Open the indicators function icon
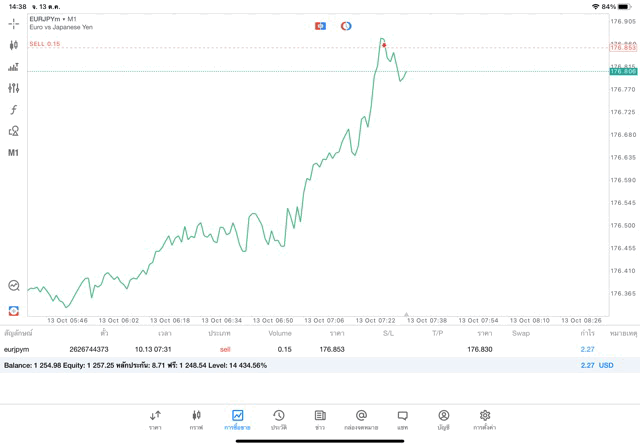The height and width of the screenshot is (447, 640). click(x=13, y=110)
